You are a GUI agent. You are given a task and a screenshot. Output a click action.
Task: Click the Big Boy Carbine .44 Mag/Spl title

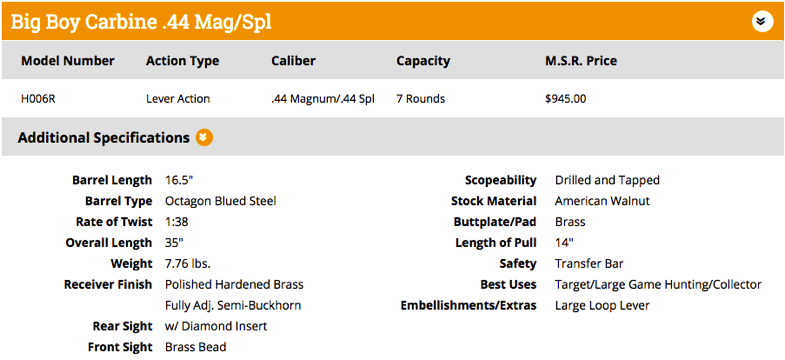(x=141, y=22)
